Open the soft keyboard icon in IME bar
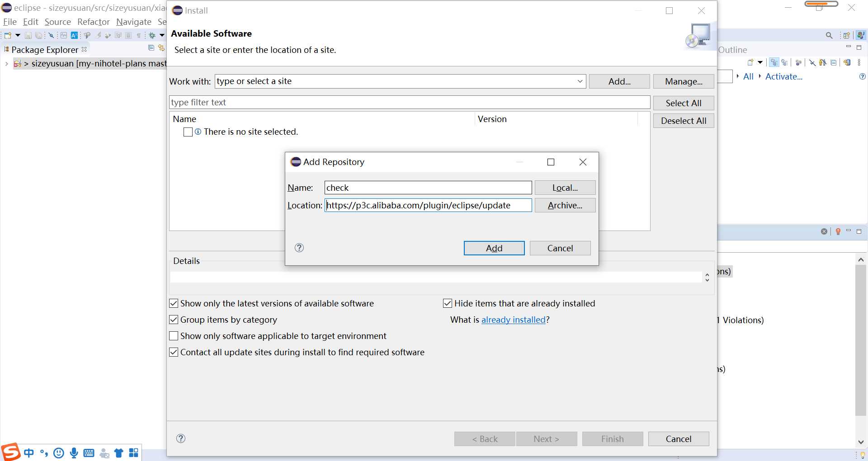The height and width of the screenshot is (461, 868). click(89, 453)
